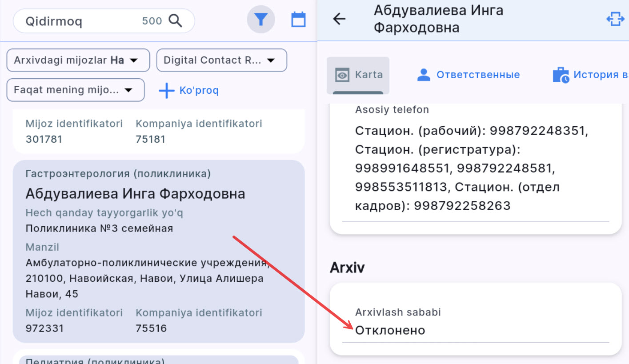The width and height of the screenshot is (629, 364).
Task: Click the expand panel icon at top right
Action: pos(615,19)
